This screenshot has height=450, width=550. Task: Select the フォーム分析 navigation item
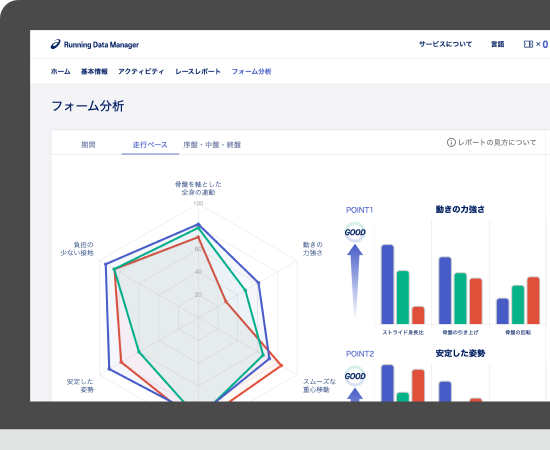pyautogui.click(x=251, y=72)
